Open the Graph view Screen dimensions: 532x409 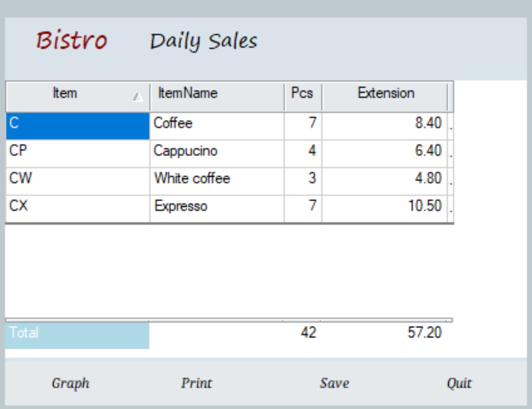tap(71, 383)
